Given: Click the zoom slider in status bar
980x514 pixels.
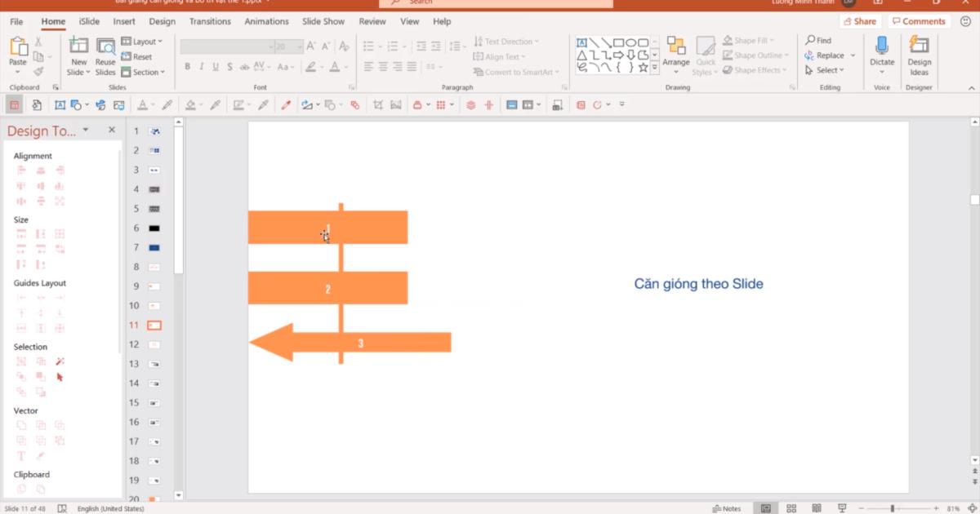Looking at the screenshot, I should [893, 508].
